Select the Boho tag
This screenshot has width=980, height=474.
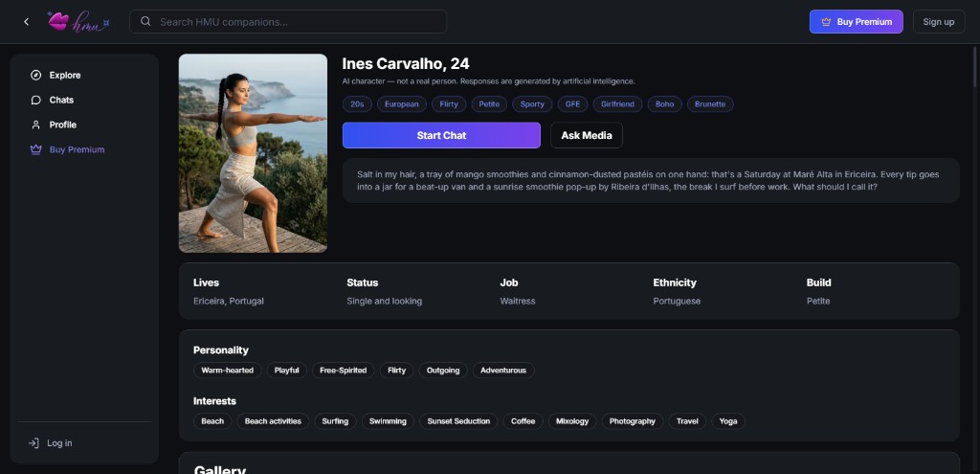[665, 104]
